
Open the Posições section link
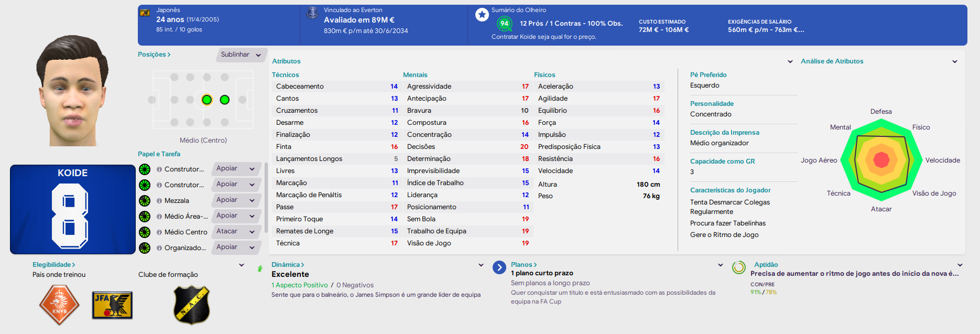tap(154, 55)
